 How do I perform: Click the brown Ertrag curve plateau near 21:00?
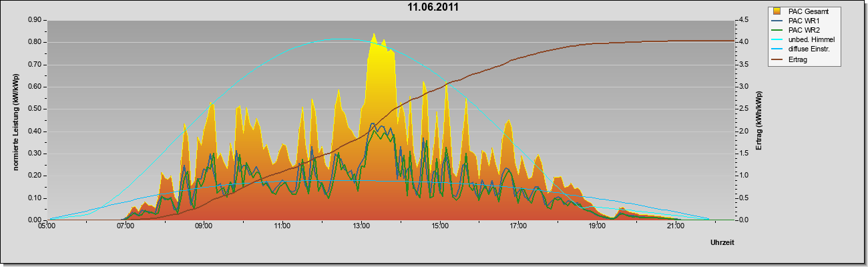[x=675, y=41]
